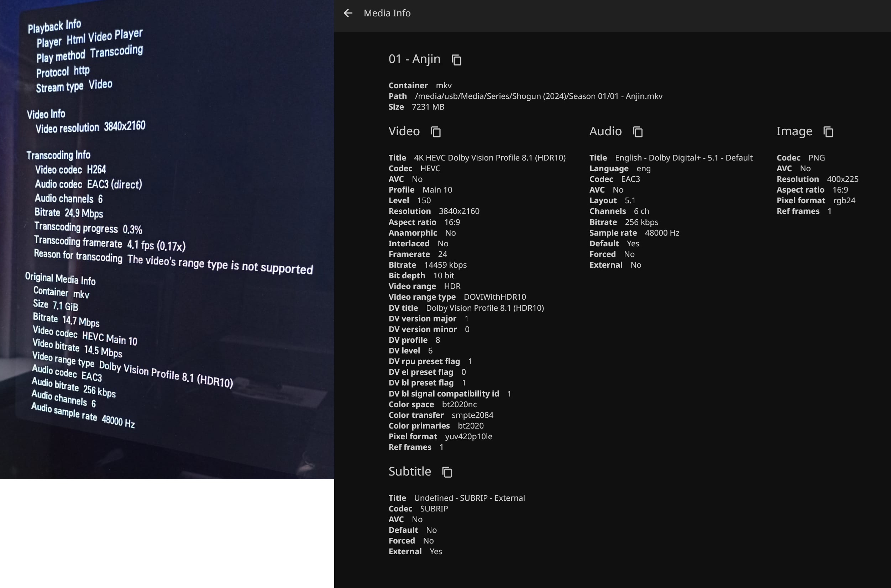Click the playback info photo on the left

pyautogui.click(x=167, y=239)
